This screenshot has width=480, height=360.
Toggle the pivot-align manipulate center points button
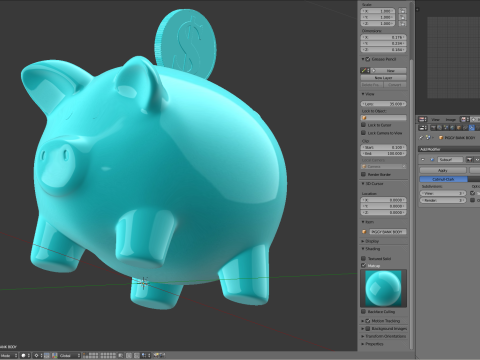47,356
